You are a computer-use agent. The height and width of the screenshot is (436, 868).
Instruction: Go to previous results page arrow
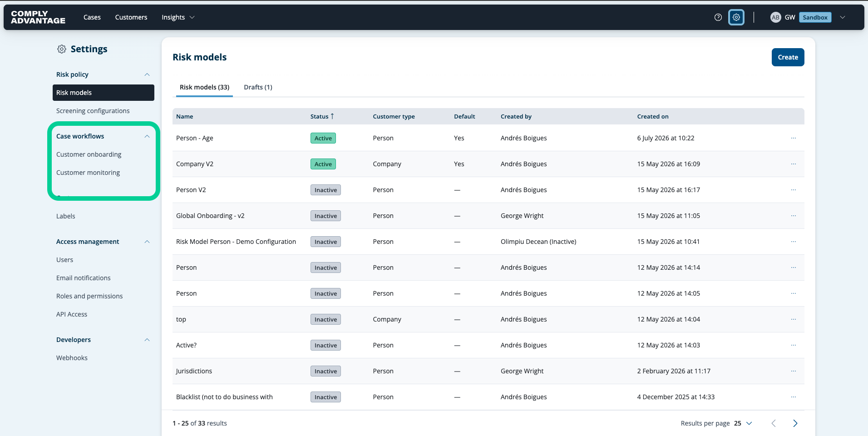pyautogui.click(x=774, y=423)
